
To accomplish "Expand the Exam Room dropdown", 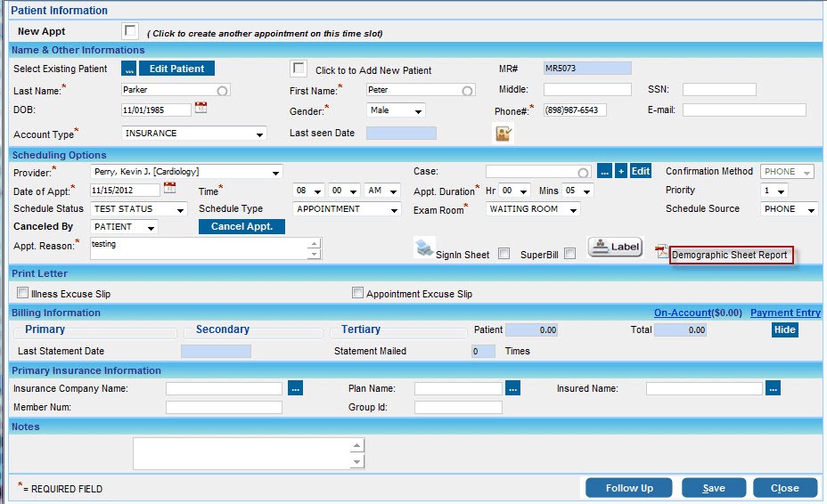I will [572, 210].
